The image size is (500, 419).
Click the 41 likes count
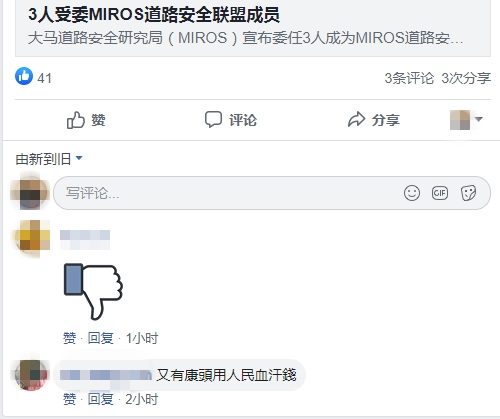(45, 79)
